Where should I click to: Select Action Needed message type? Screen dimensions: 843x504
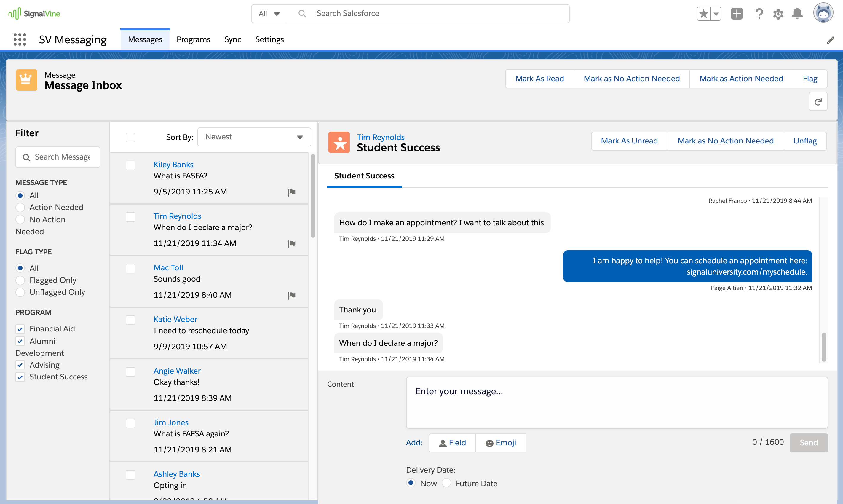(x=20, y=208)
